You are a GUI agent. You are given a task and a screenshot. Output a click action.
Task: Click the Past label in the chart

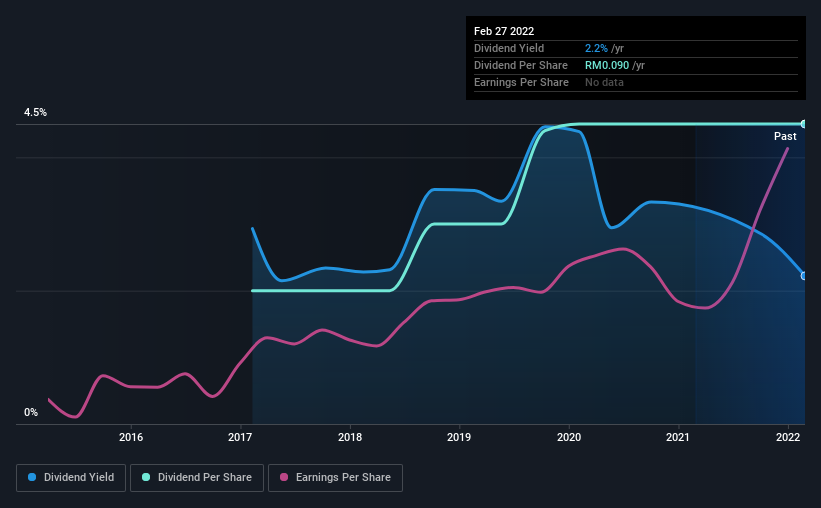pos(785,136)
